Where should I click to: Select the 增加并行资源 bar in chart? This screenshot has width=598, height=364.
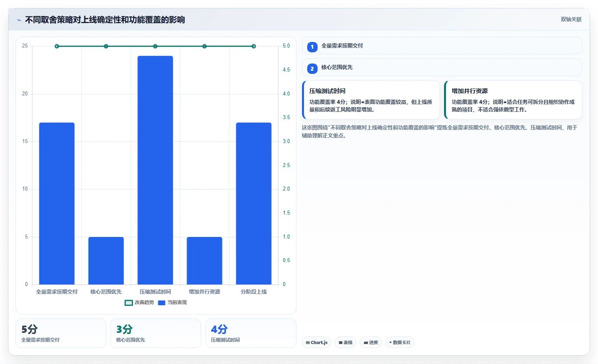pyautogui.click(x=204, y=261)
